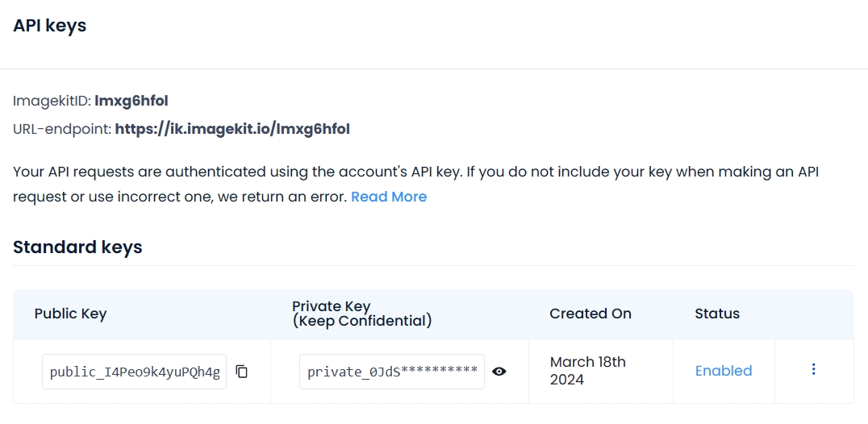Image resolution: width=868 pixels, height=424 pixels.
Task: Click the Private Key column header
Action: point(331,306)
